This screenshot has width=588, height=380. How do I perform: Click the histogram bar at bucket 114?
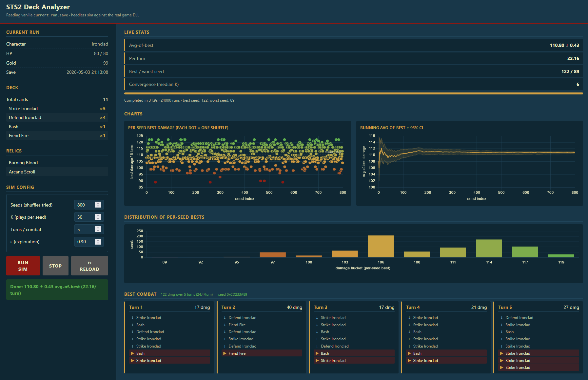click(x=489, y=248)
